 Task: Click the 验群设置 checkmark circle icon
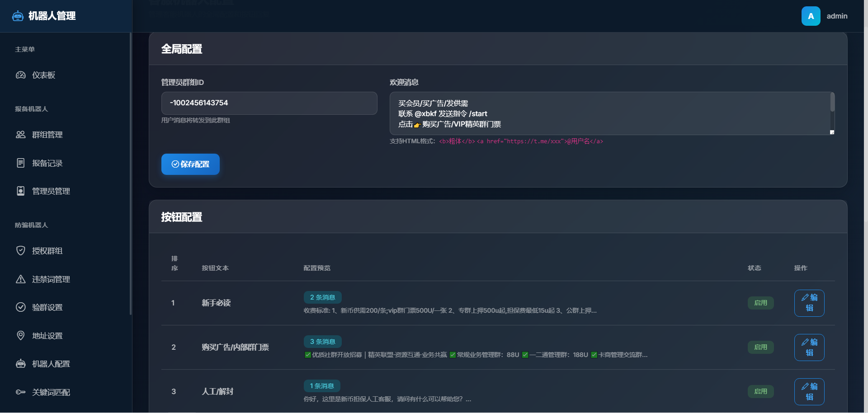click(21, 307)
